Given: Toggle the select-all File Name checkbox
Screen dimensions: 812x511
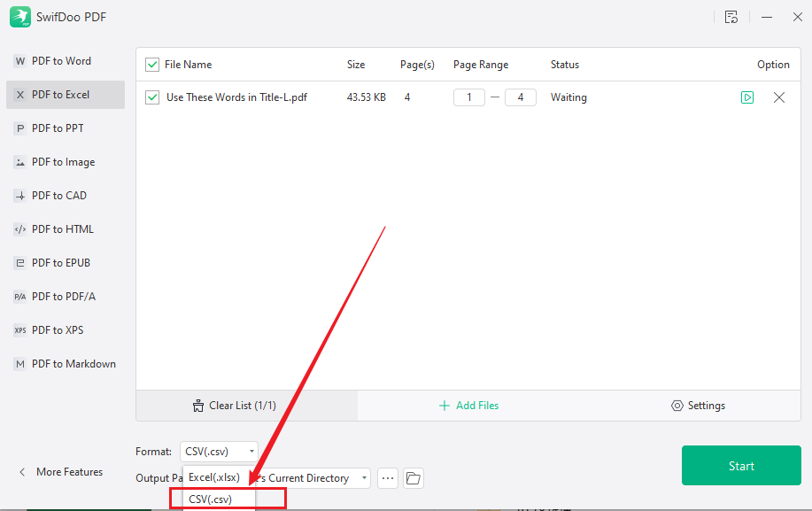Looking at the screenshot, I should [x=152, y=65].
